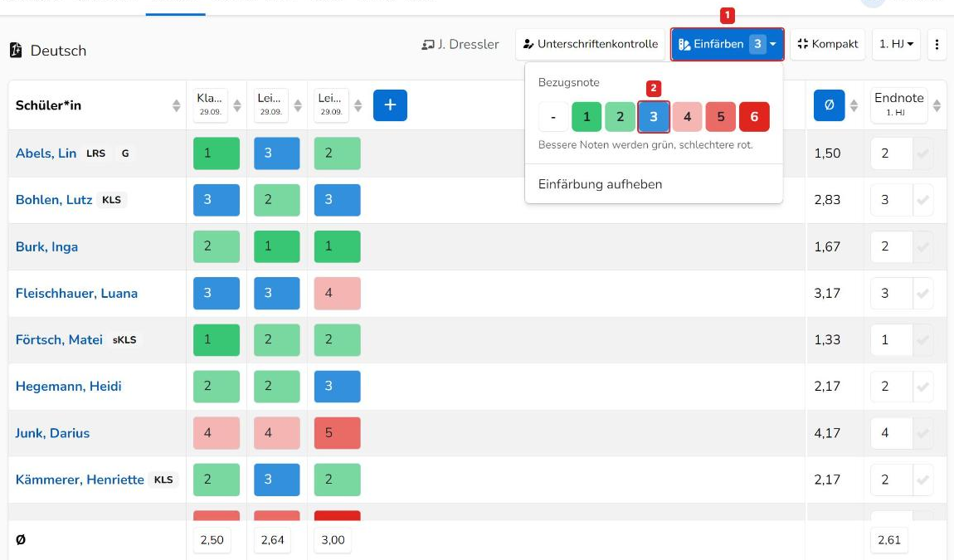Image resolution: width=954 pixels, height=560 pixels.
Task: Click Abels, Lin's Kla... grade 1
Action: (217, 153)
